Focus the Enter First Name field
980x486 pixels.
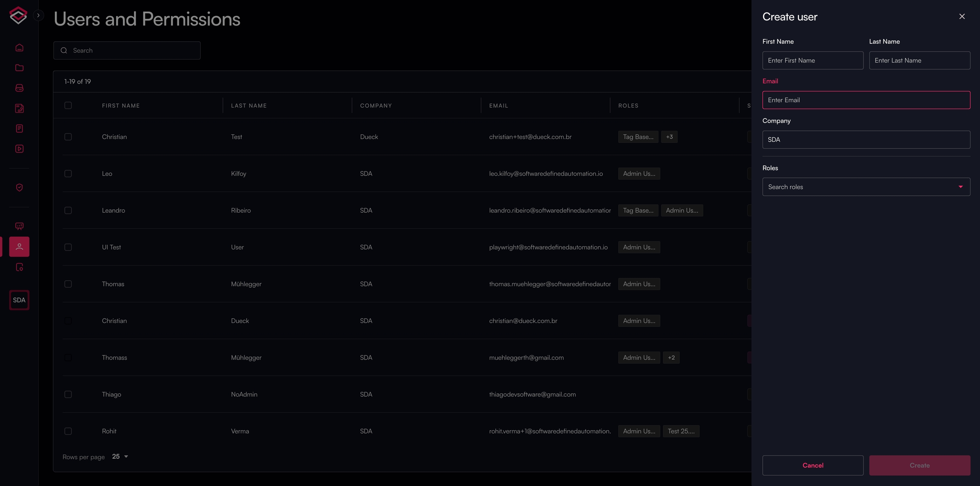click(812, 60)
